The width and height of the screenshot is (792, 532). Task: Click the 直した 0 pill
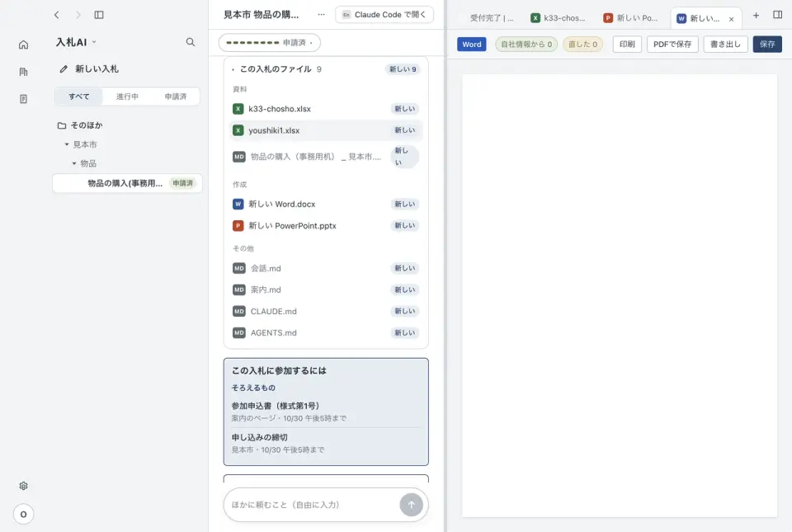tap(582, 45)
